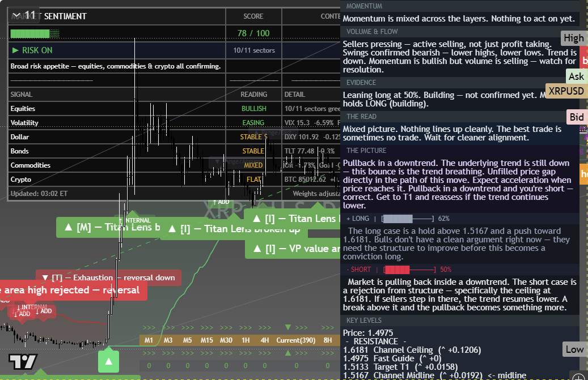Select the '[I] — VP value' green label
The image size is (588, 380).
[x=293, y=249]
